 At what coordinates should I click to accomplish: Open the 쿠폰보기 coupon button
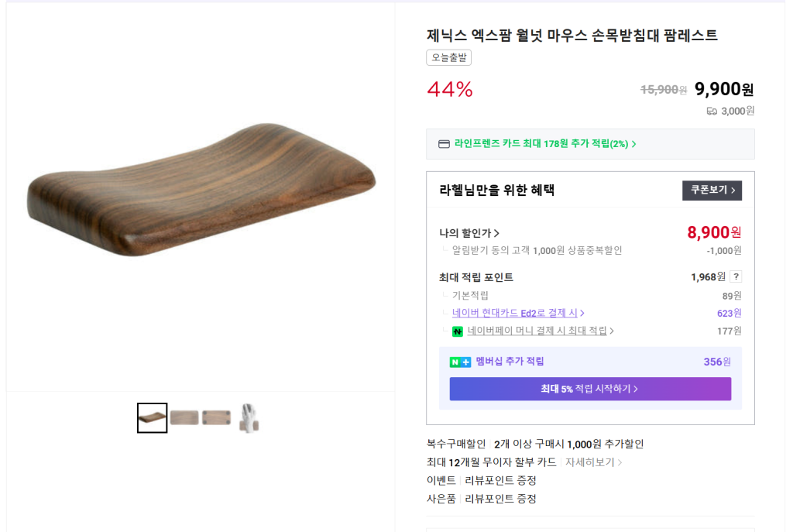[x=712, y=190]
